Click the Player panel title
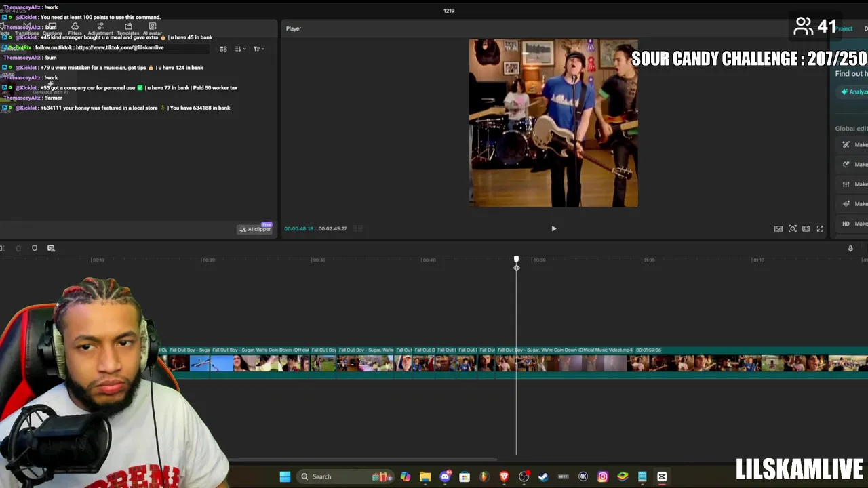 tap(294, 28)
